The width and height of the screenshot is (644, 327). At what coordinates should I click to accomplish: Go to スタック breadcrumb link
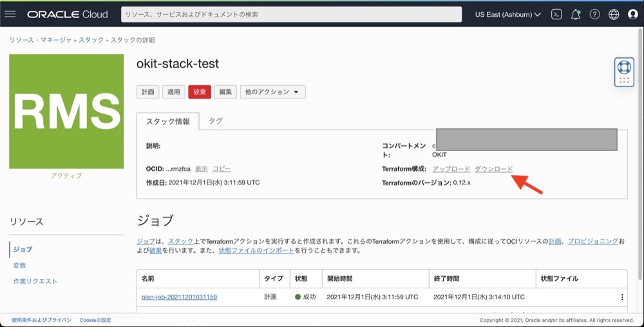(91, 40)
